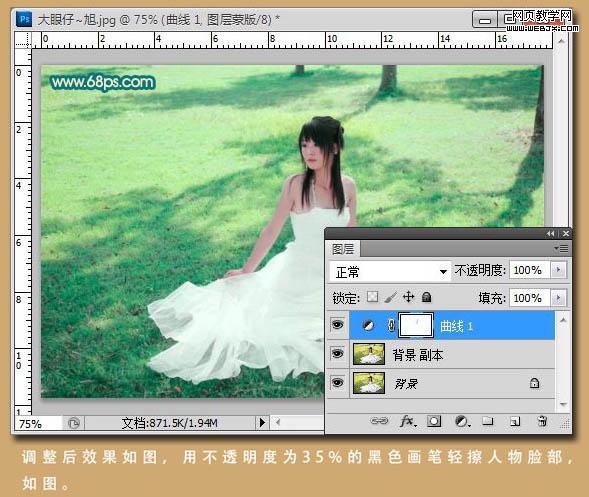The width and height of the screenshot is (589, 497).
Task: Select the 图层 panel tab
Action: (x=343, y=249)
